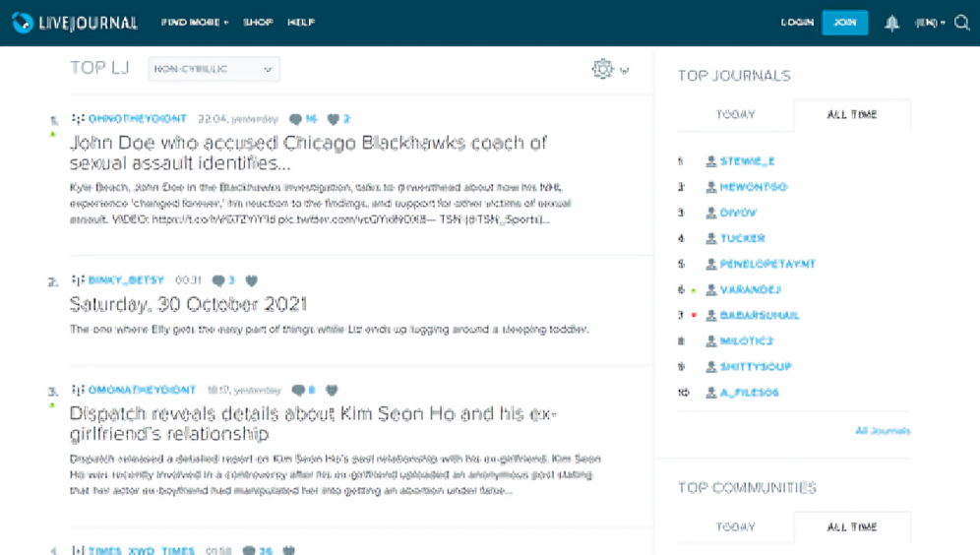Like the John Doe Blackhawks post
This screenshot has width=980, height=555.
334,119
